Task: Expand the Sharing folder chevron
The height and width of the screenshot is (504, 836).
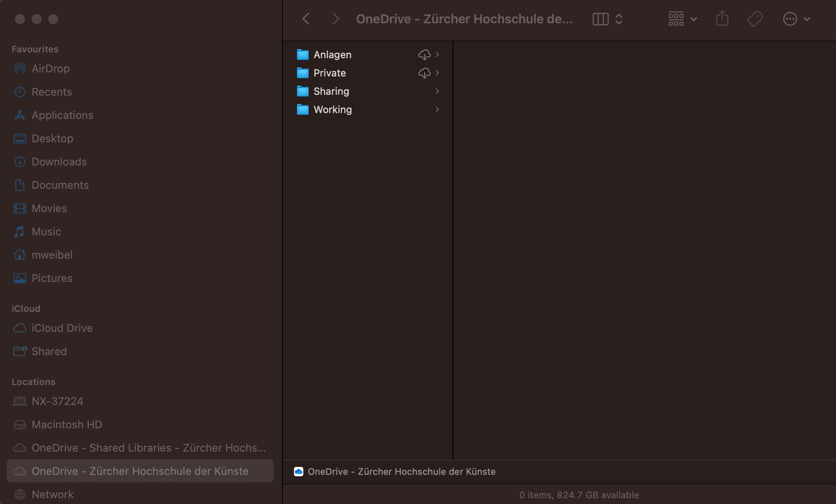Action: [x=437, y=91]
